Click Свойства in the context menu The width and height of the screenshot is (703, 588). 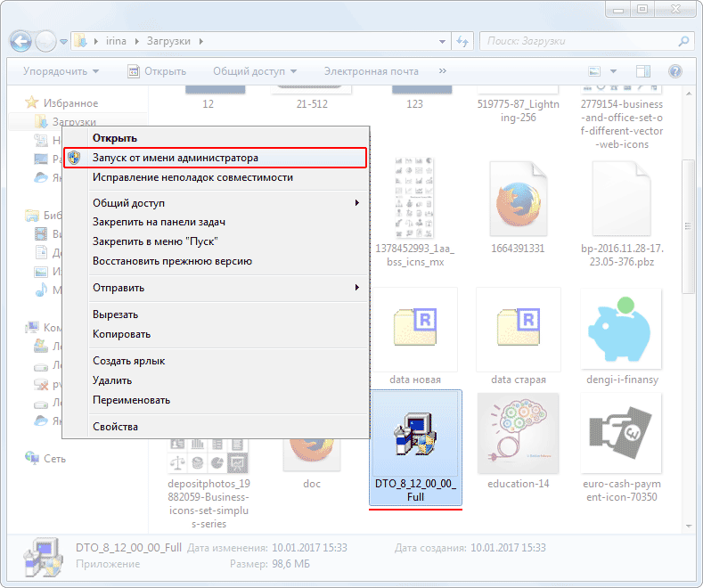116,427
